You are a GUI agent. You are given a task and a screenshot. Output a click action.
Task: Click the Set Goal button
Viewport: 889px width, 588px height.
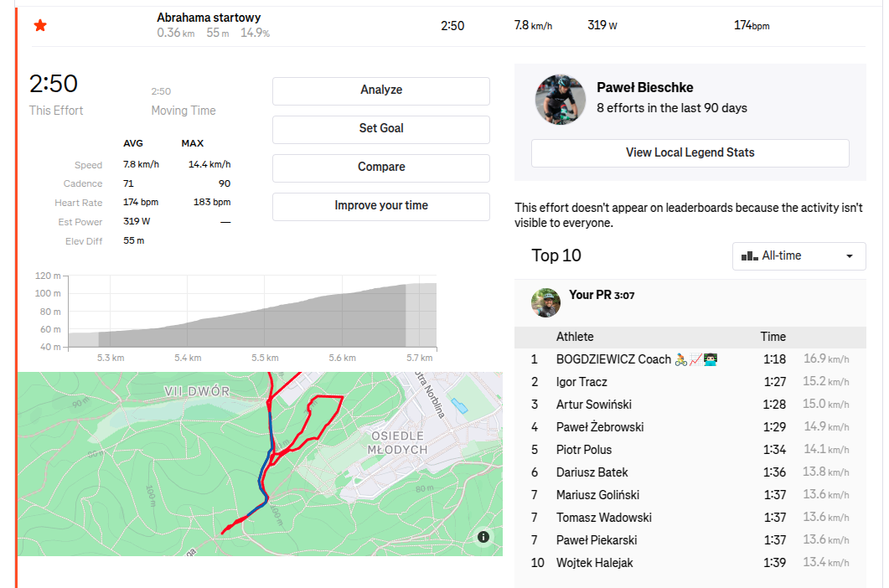click(380, 129)
